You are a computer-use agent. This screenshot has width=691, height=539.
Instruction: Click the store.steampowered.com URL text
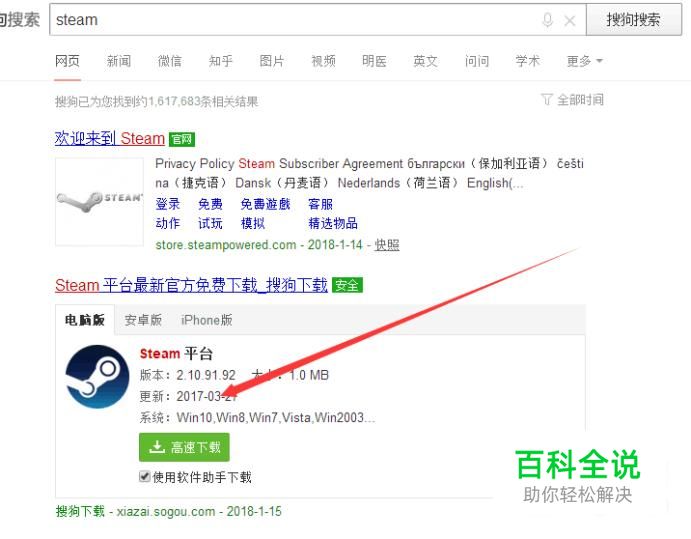226,245
